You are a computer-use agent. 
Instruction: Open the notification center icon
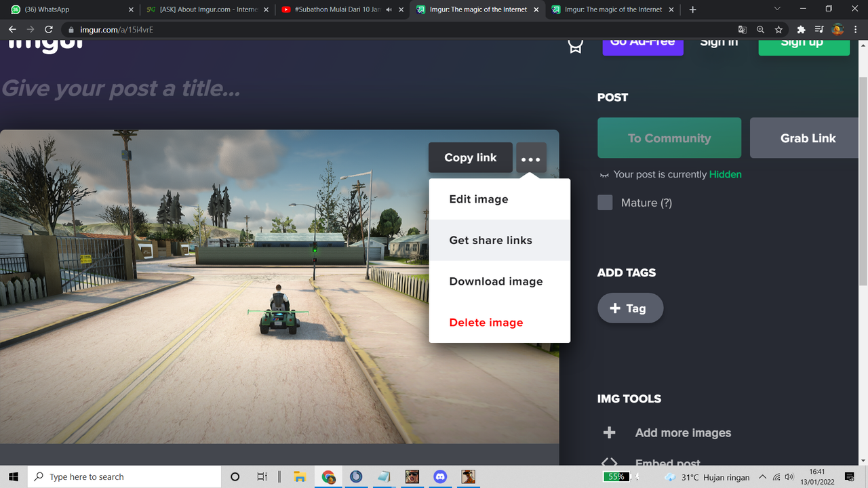point(850,476)
